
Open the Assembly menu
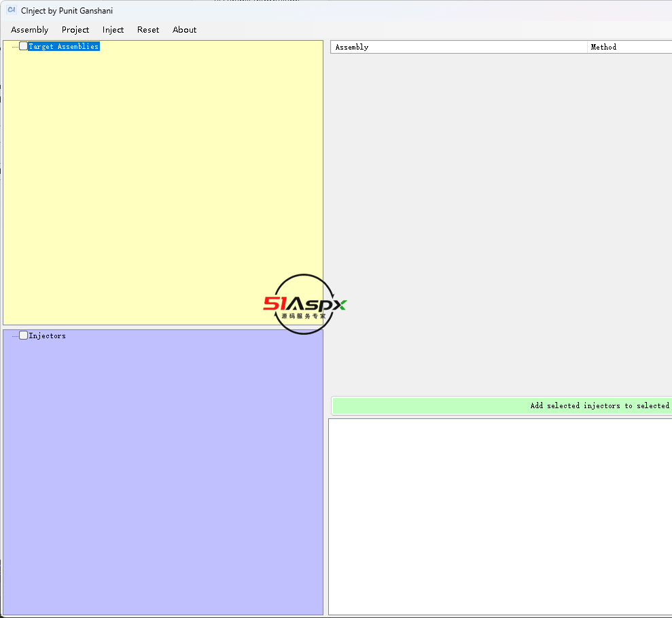click(x=30, y=30)
